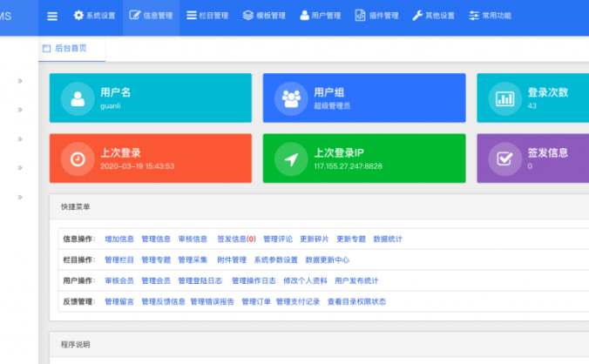
Task: Open the 管理采集 link
Action: 193,260
